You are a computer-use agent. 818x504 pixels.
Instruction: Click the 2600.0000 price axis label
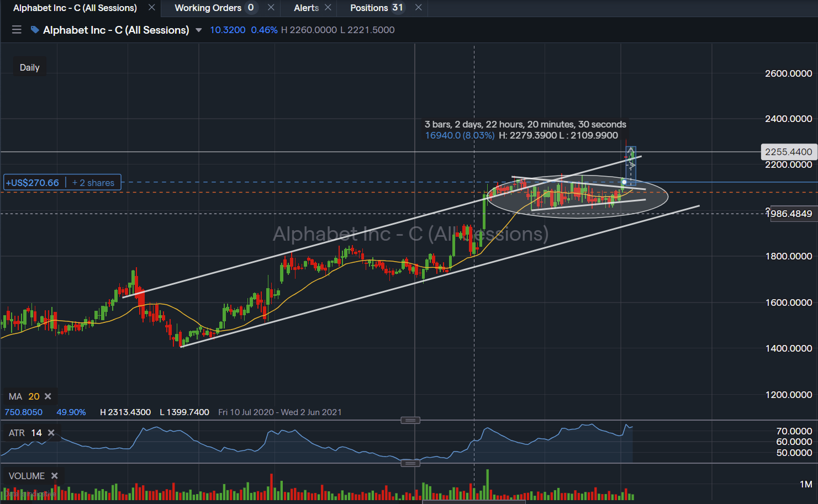788,73
